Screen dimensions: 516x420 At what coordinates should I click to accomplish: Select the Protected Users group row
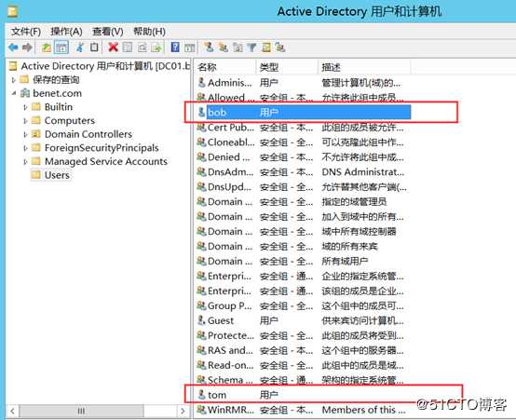tap(303, 336)
